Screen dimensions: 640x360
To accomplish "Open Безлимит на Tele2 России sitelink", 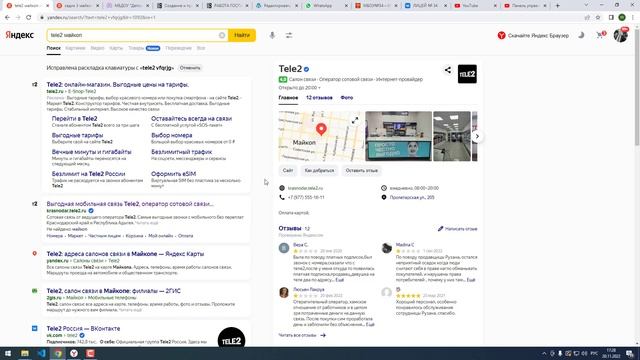I will [x=88, y=174].
